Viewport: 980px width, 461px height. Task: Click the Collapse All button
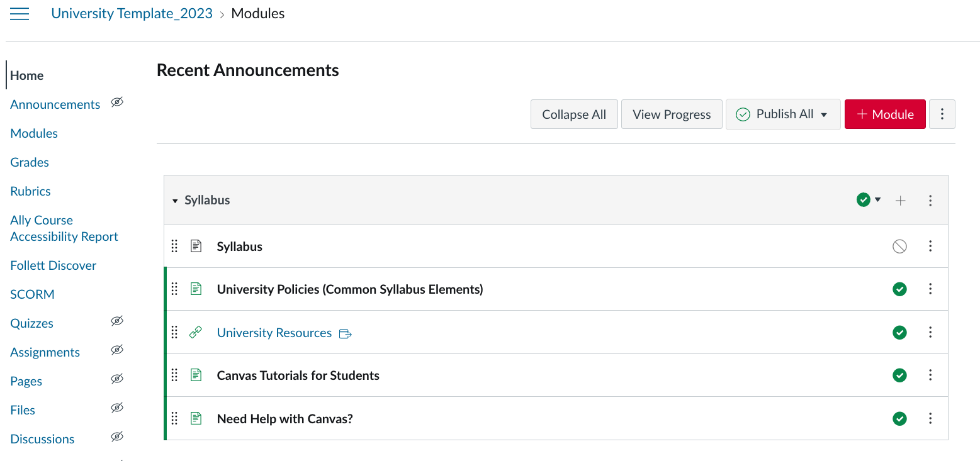click(574, 114)
